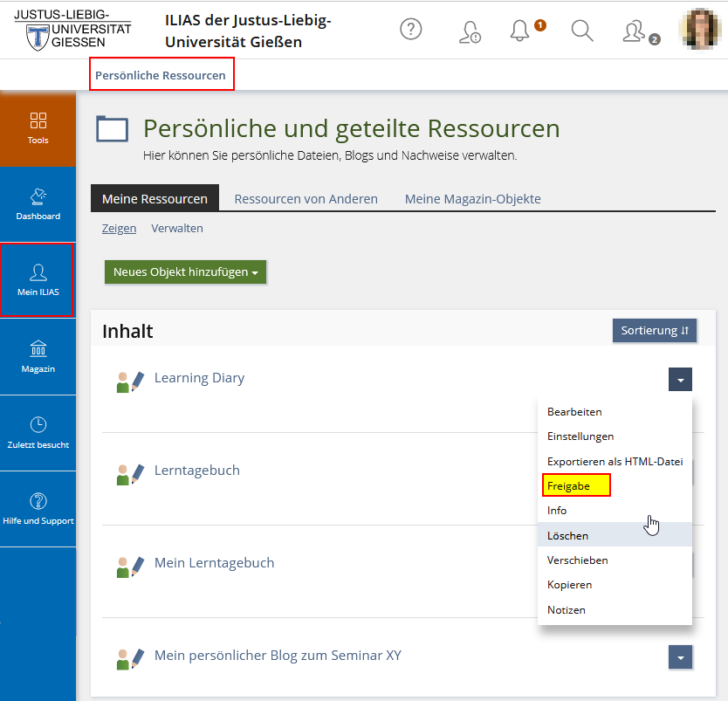Open Hilfe und Support in sidebar
The image size is (728, 701).
pyautogui.click(x=38, y=509)
